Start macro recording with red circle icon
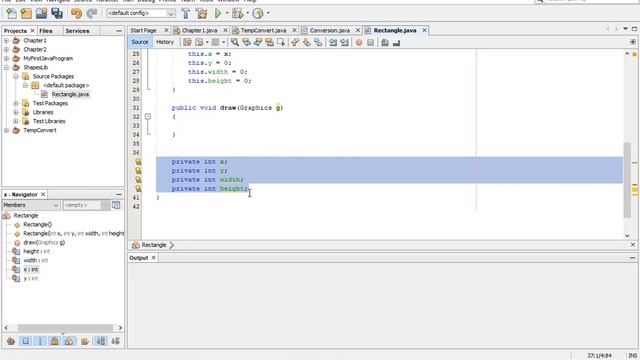Screen dimensions: 640x360 [359, 42]
